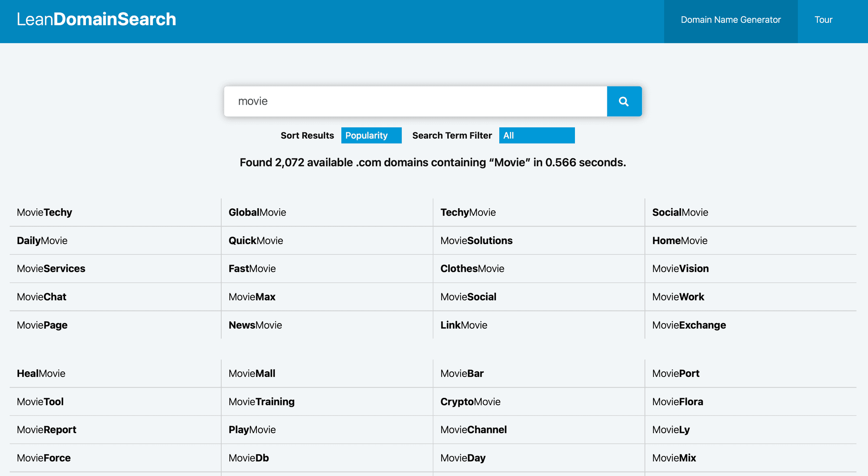Screen dimensions: 868x476
Task: Select the MovieTechy domain
Action: point(45,212)
